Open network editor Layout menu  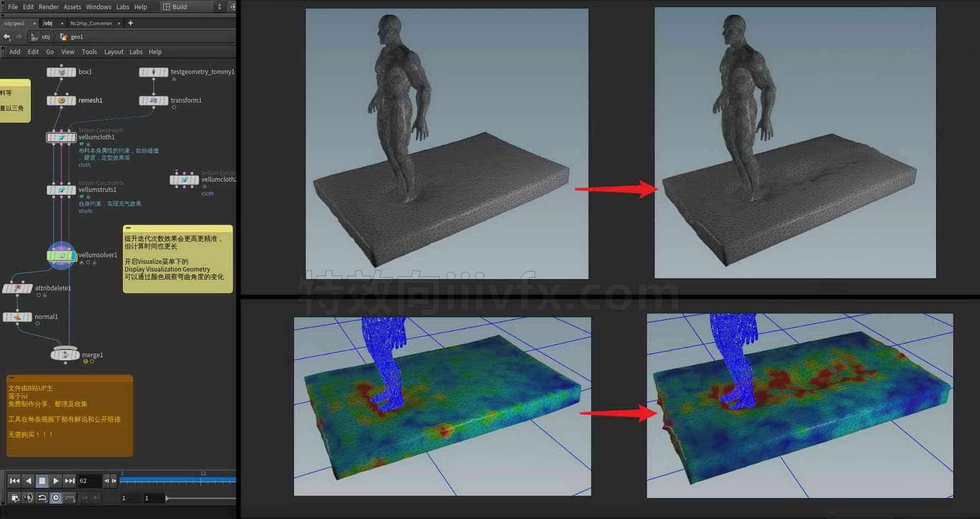click(x=113, y=52)
